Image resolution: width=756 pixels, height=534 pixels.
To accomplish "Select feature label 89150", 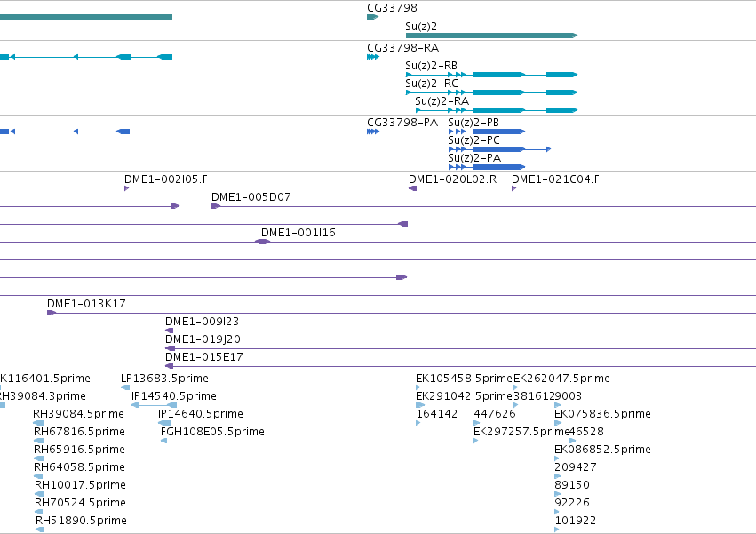I will 572,486.
